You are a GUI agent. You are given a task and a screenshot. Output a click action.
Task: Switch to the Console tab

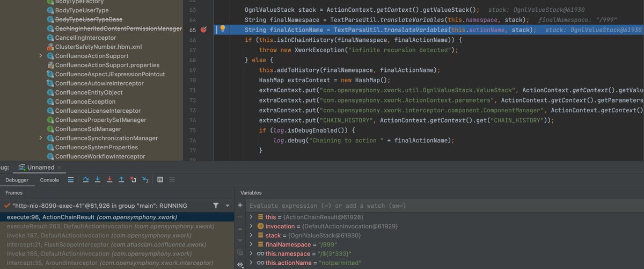[x=50, y=180]
